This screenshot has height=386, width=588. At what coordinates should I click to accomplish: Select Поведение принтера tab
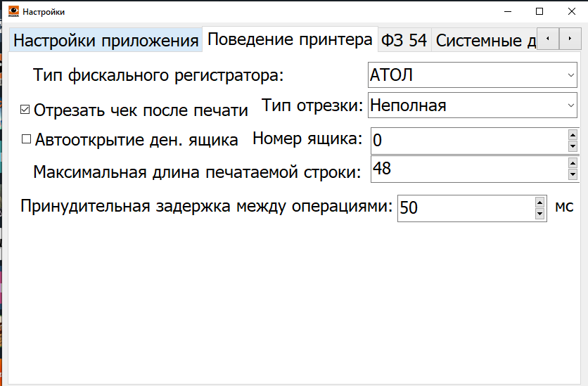point(290,39)
